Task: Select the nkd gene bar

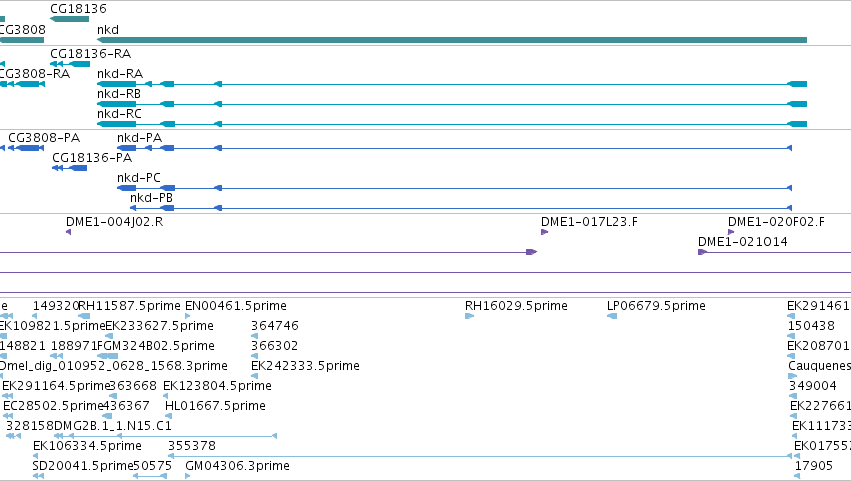Action: 452,40
